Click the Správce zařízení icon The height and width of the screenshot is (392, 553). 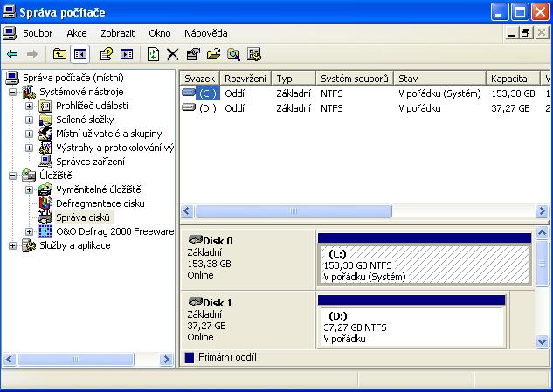pyautogui.click(x=45, y=162)
